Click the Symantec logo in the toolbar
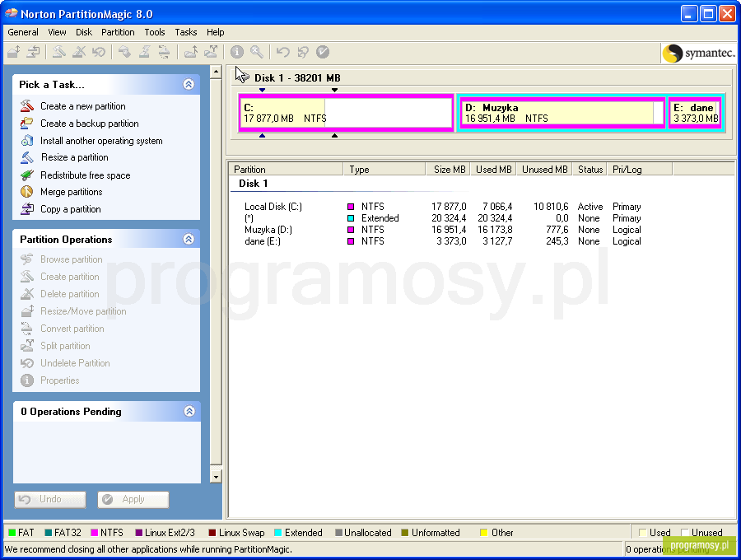 coord(699,53)
